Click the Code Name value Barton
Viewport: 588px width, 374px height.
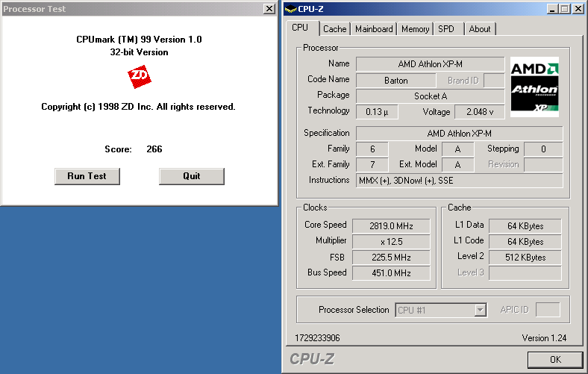[396, 81]
